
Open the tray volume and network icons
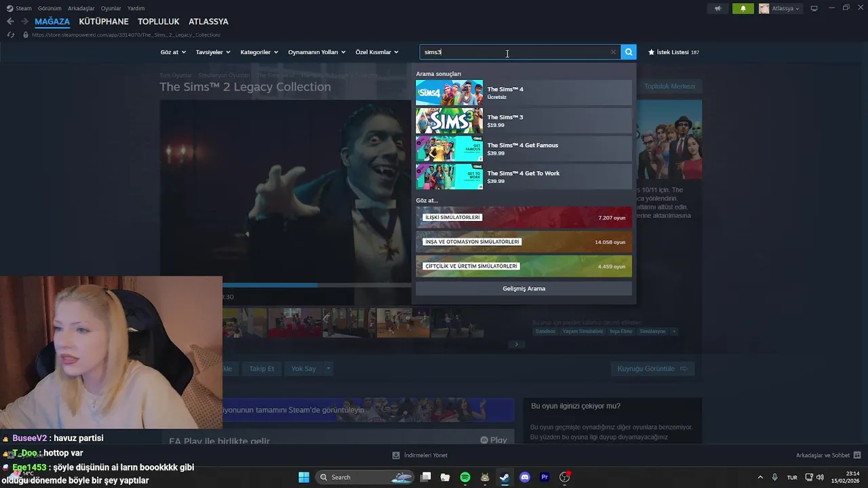(816, 477)
